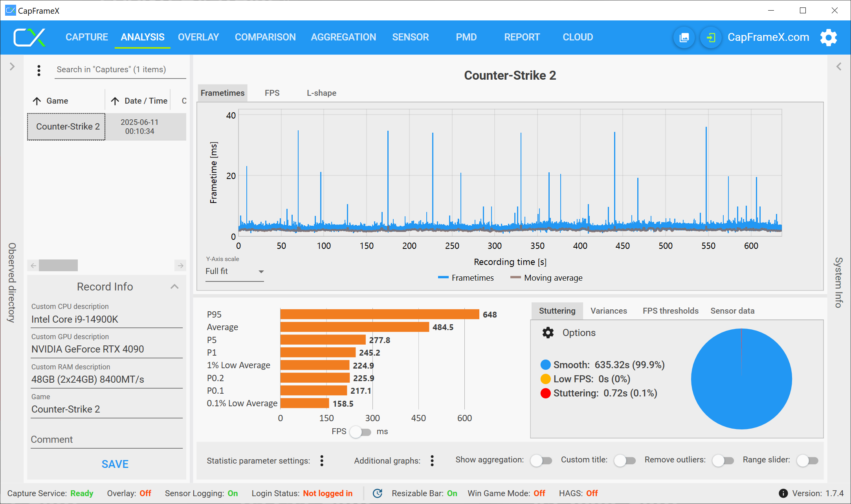The height and width of the screenshot is (504, 851).
Task: Open Additional graphs dots menu
Action: [x=432, y=460]
